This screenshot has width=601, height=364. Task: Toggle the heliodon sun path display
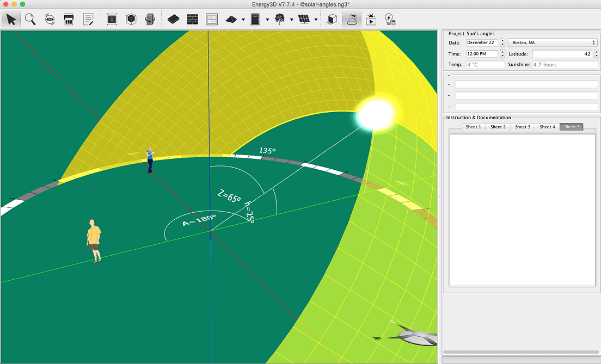(x=352, y=20)
